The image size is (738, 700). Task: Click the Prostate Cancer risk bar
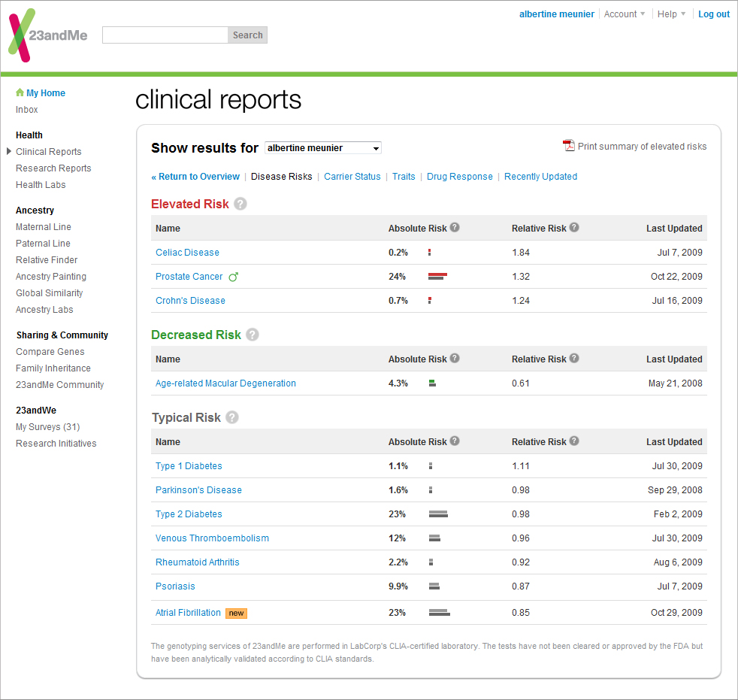point(437,277)
